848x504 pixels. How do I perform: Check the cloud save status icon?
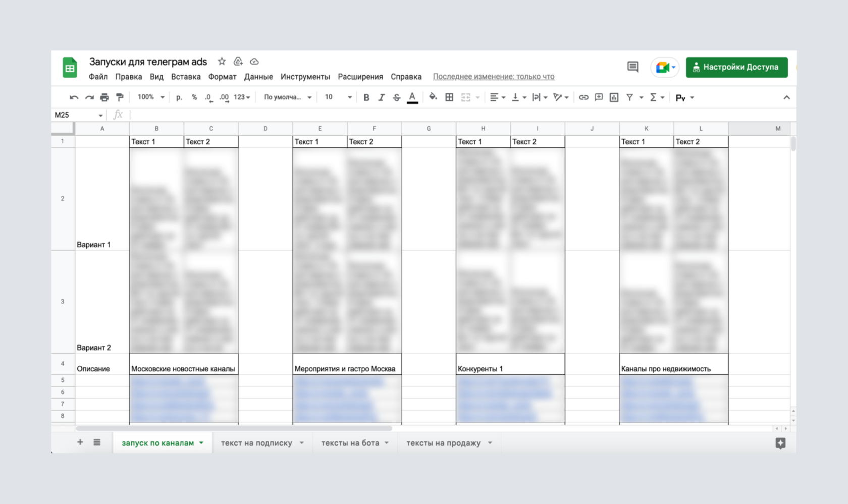(x=254, y=62)
